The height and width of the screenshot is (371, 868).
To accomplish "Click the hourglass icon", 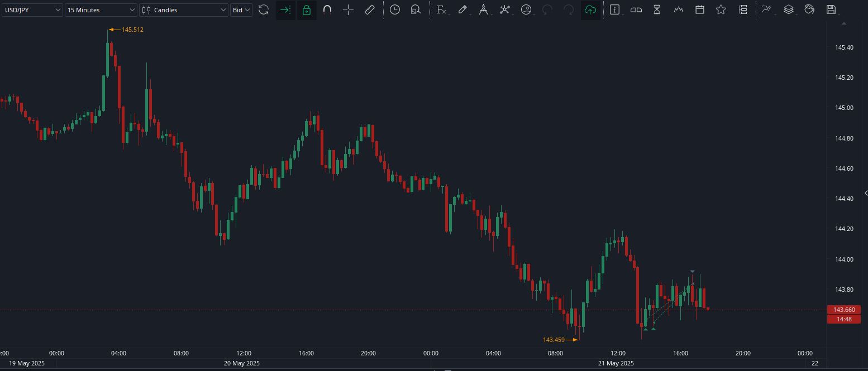I will (657, 10).
